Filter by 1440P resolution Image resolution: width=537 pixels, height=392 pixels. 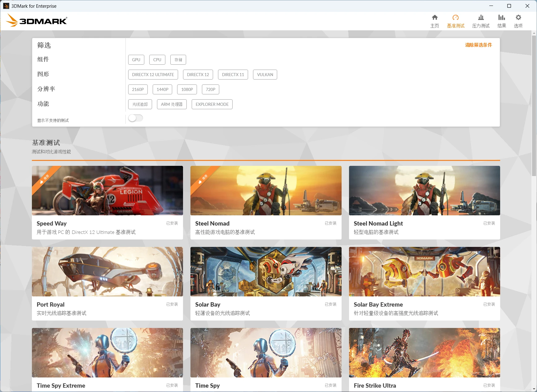click(163, 89)
